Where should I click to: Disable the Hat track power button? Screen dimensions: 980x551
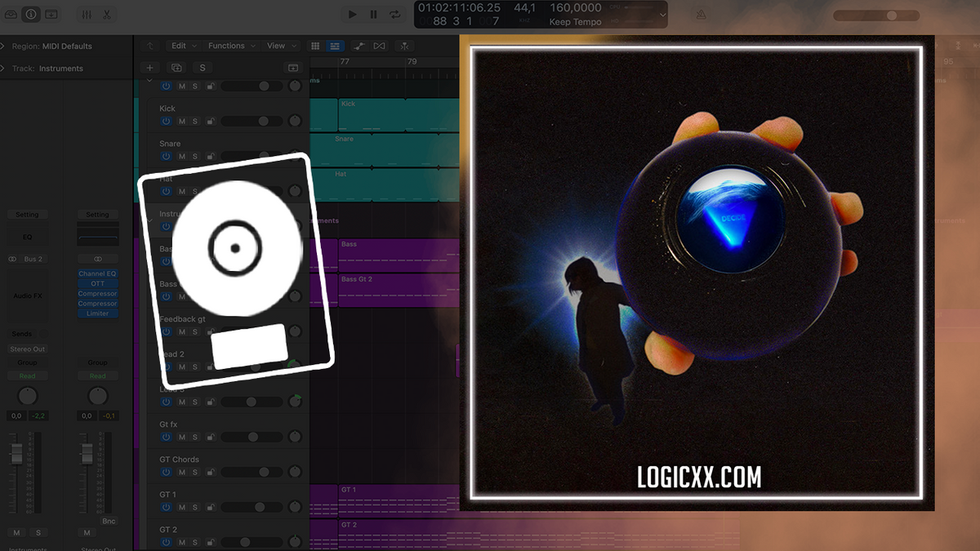(166, 191)
